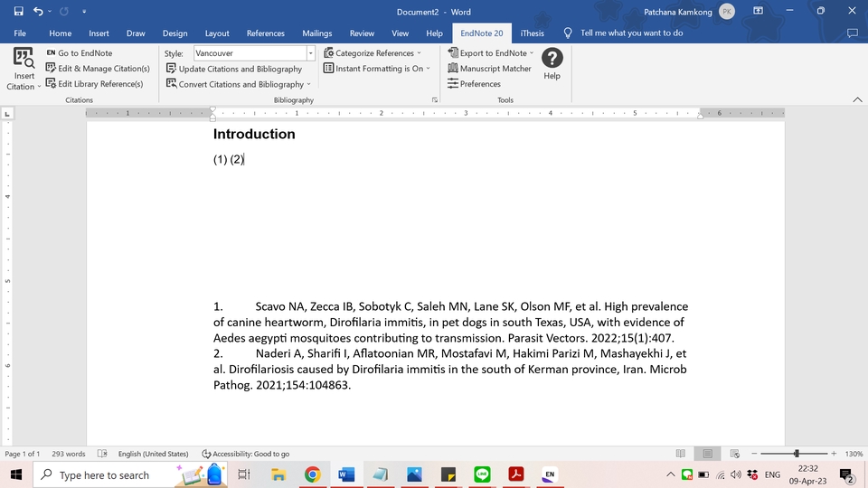Open the View tab
This screenshot has height=488, width=868.
tap(400, 33)
